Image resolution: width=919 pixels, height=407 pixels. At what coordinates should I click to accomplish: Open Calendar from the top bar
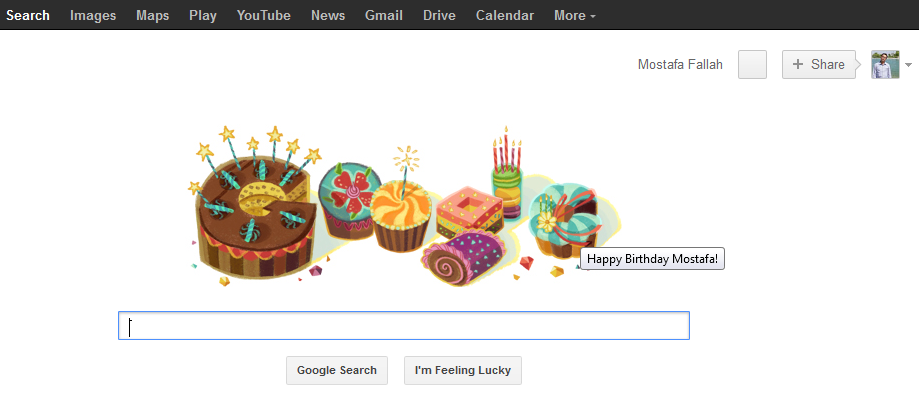(x=505, y=15)
